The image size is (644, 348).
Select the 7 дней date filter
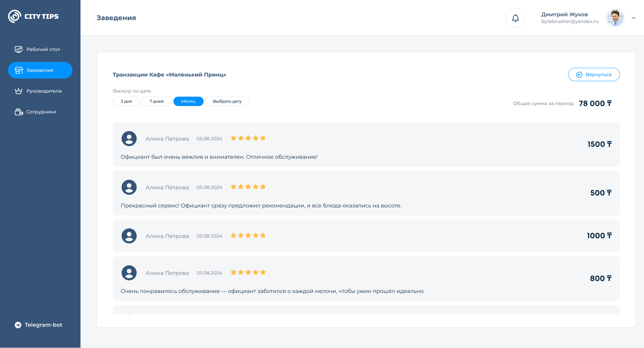pyautogui.click(x=157, y=101)
